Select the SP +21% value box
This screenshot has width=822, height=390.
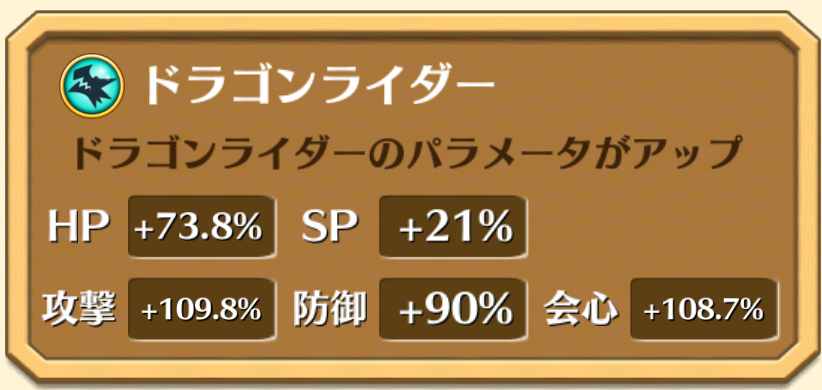(453, 228)
